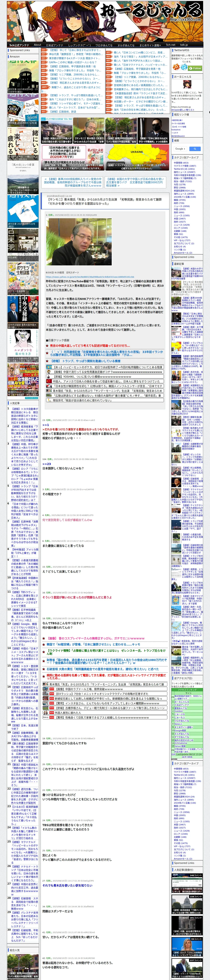Click the 青木理 photo inside the article
This screenshot has height=980, width=210.
coord(79,242)
